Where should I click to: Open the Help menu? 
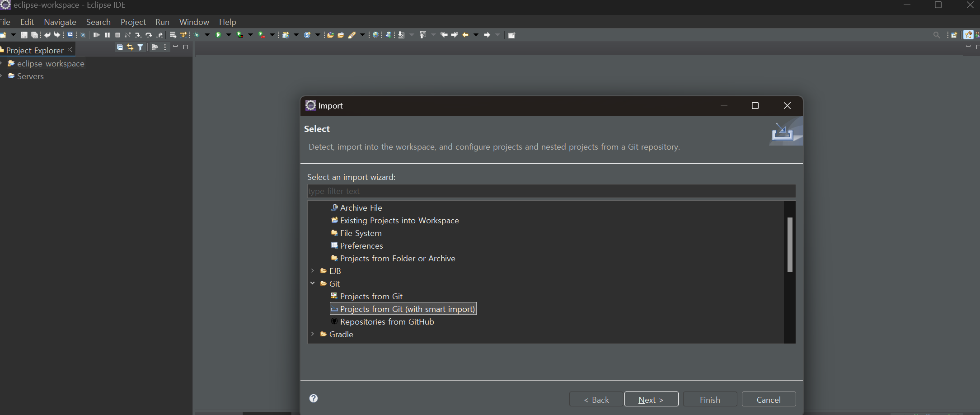click(x=228, y=22)
